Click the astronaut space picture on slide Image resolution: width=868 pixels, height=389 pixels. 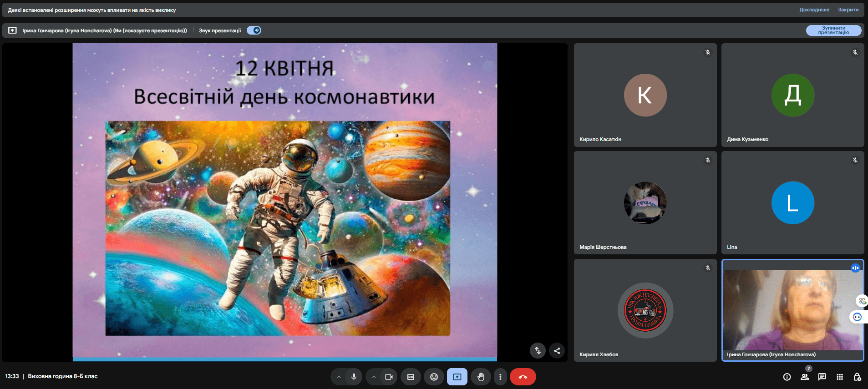click(x=278, y=228)
